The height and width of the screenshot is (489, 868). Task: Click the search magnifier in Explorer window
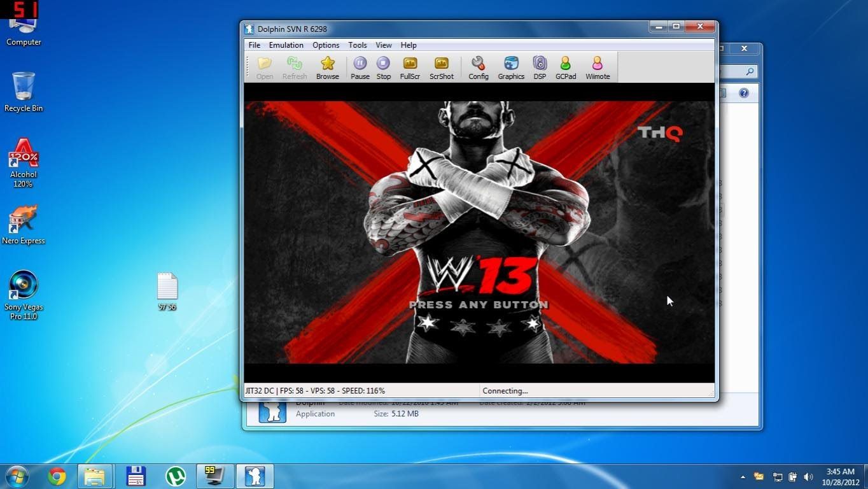pyautogui.click(x=750, y=71)
